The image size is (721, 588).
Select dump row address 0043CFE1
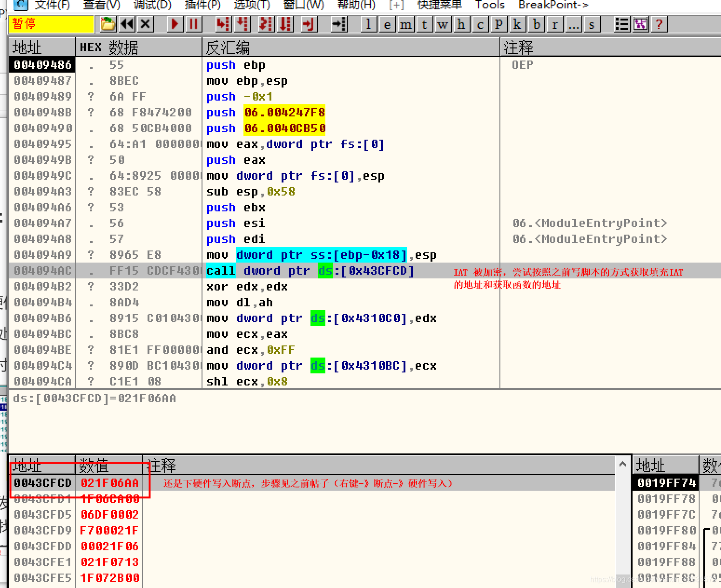tap(42, 562)
